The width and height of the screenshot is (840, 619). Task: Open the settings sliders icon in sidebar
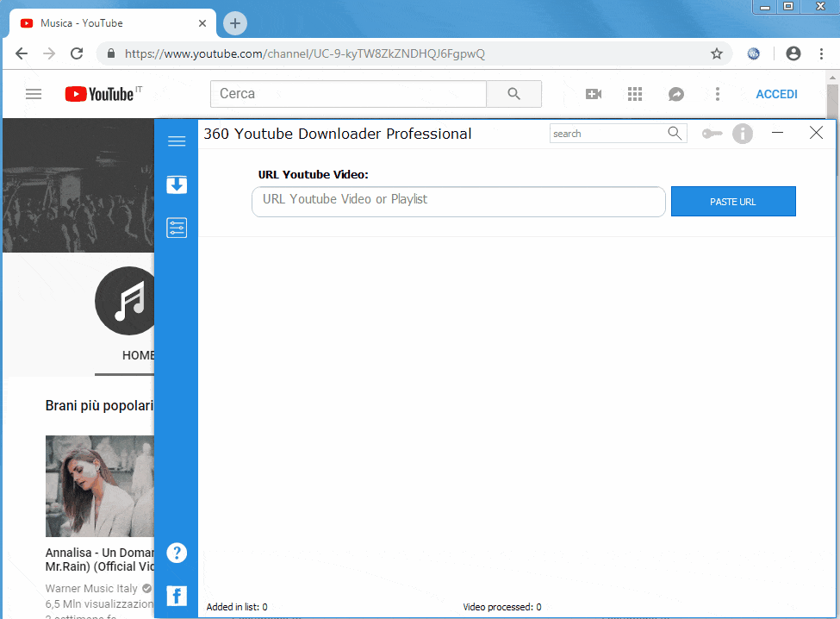point(177,228)
